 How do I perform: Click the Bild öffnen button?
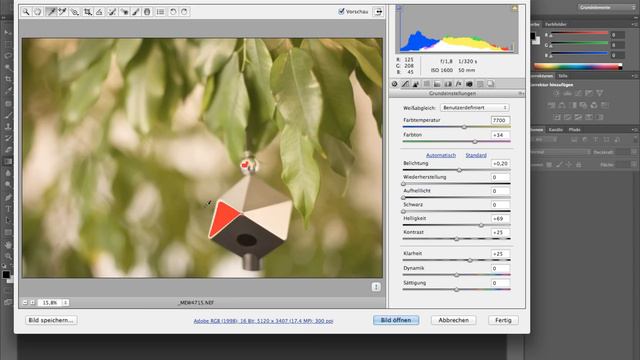[396, 320]
